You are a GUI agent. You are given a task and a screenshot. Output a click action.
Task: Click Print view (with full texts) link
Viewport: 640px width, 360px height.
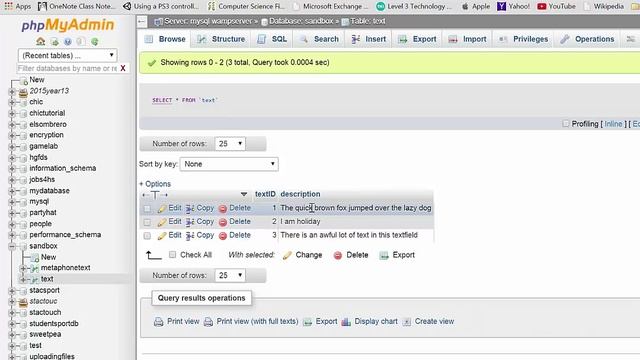tap(257, 322)
